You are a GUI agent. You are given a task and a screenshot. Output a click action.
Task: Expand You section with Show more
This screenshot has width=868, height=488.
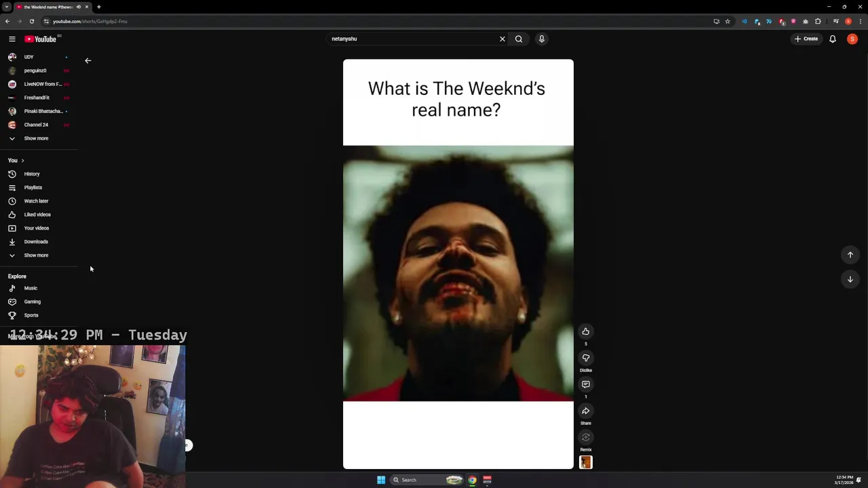pyautogui.click(x=38, y=256)
